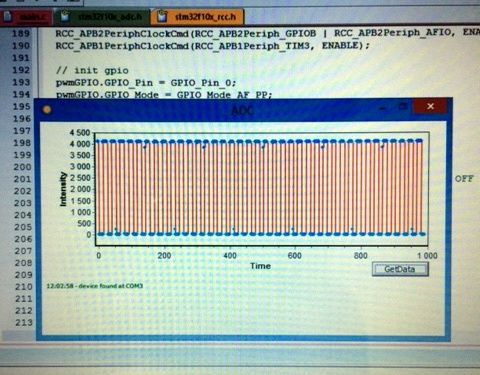Close the ADC window with red X
The image size is (480, 375).
pos(430,106)
